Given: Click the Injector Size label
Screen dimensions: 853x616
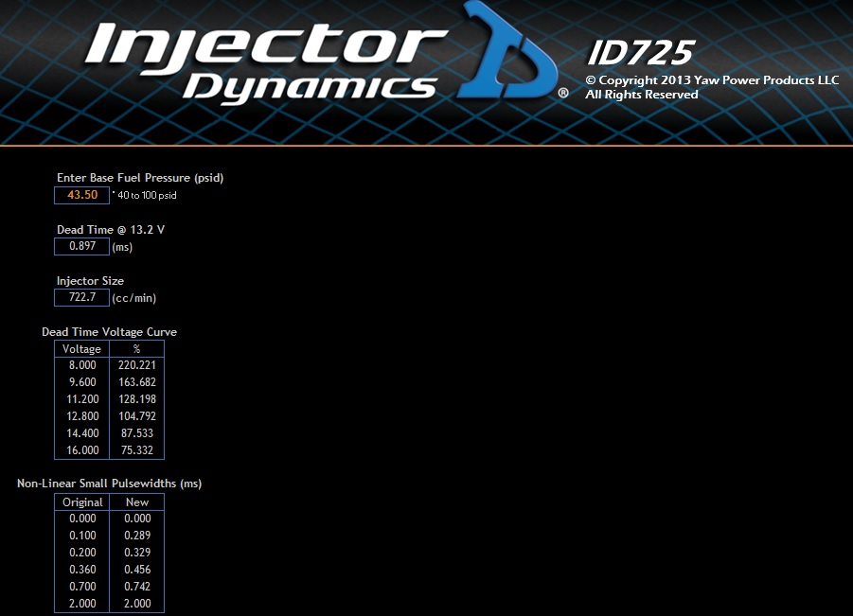Looking at the screenshot, I should pos(90,281).
